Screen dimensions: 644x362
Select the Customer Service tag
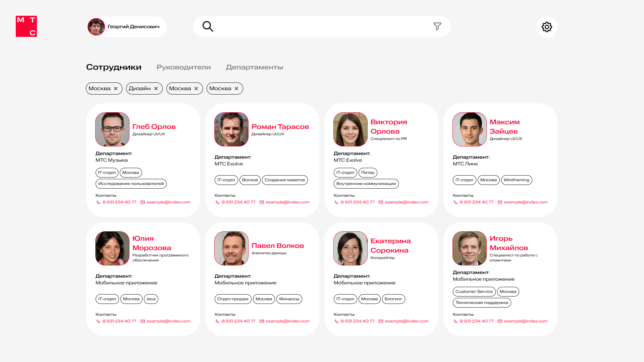pyautogui.click(x=474, y=292)
